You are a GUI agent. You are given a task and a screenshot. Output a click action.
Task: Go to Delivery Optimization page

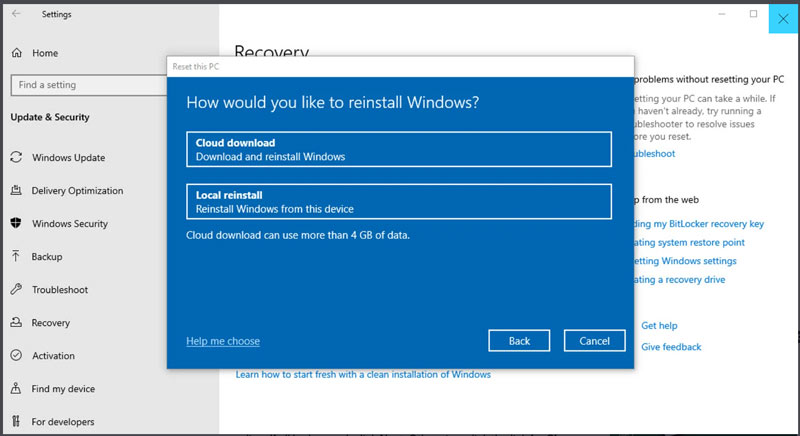tap(78, 191)
